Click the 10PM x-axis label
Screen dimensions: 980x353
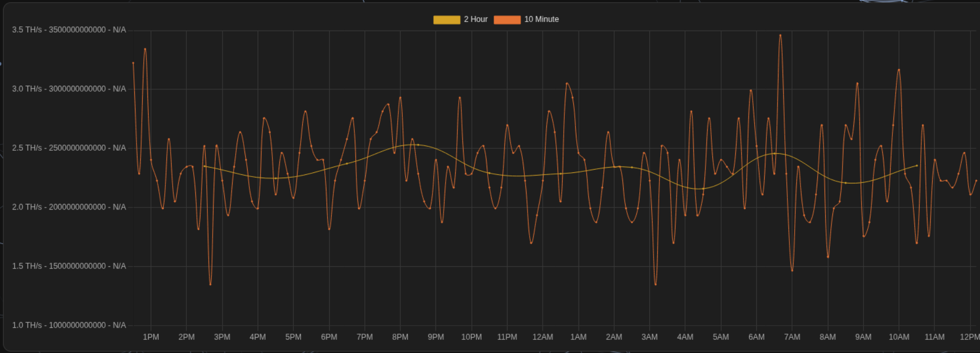[x=471, y=337]
